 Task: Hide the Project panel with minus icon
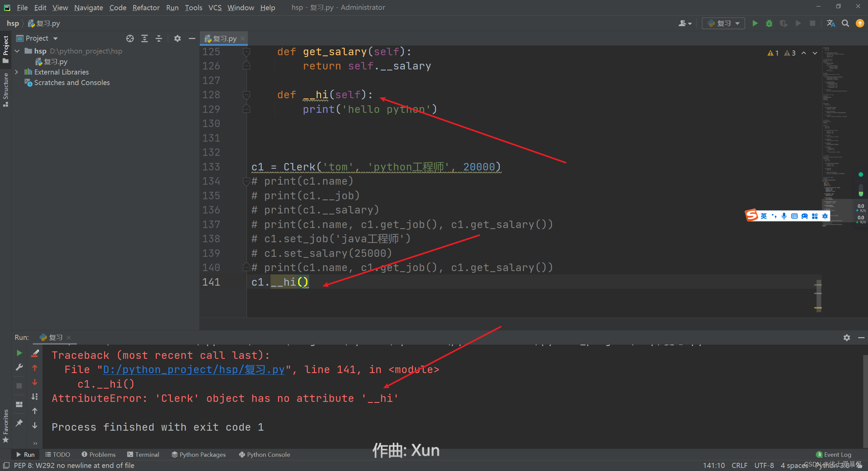pyautogui.click(x=192, y=38)
